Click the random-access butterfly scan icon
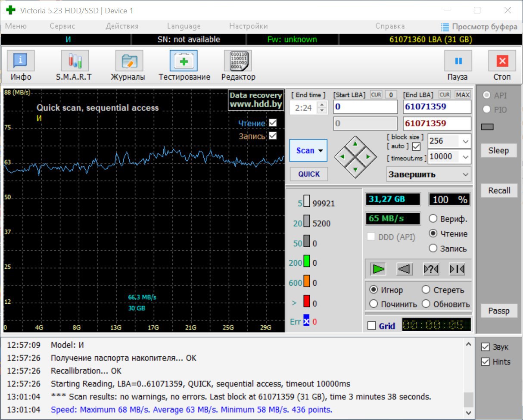The image size is (523, 420). click(431, 269)
